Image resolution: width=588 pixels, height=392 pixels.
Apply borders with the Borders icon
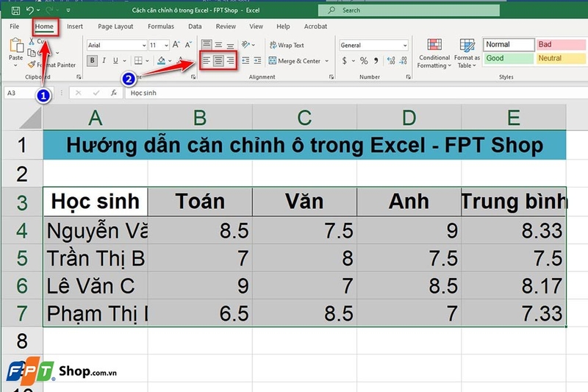pyautogui.click(x=138, y=61)
